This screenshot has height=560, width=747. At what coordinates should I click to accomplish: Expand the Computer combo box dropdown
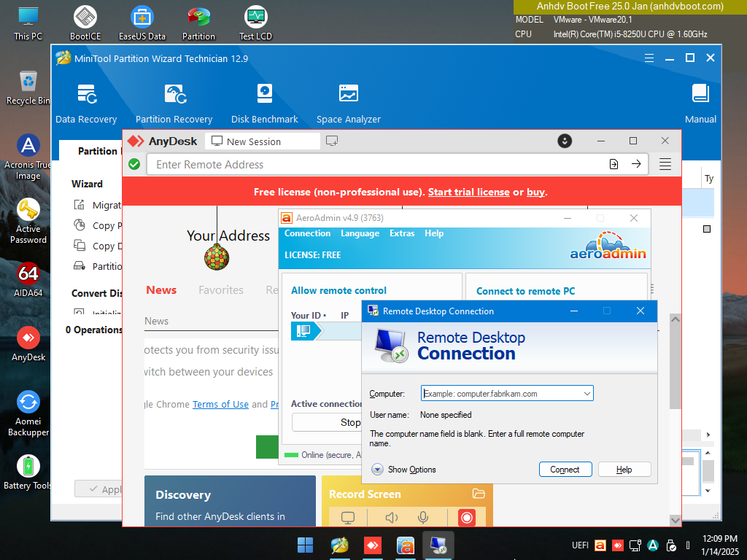(587, 394)
